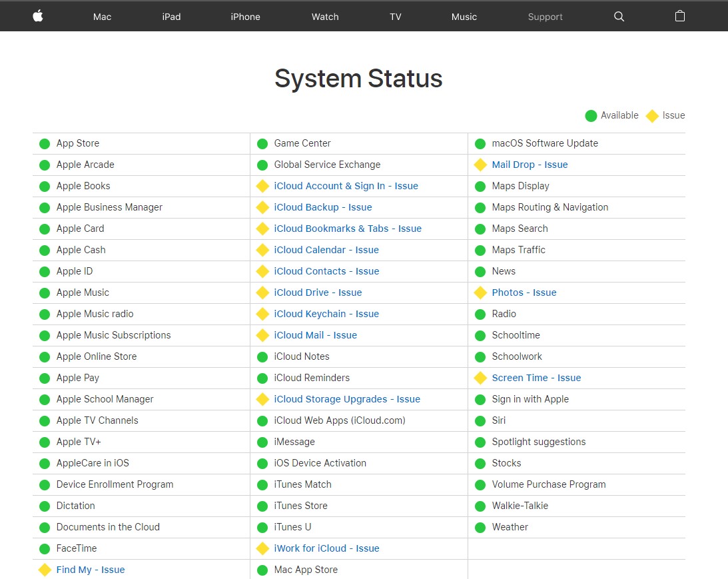Open the shopping bag icon
The width and height of the screenshot is (728, 579).
(680, 16)
